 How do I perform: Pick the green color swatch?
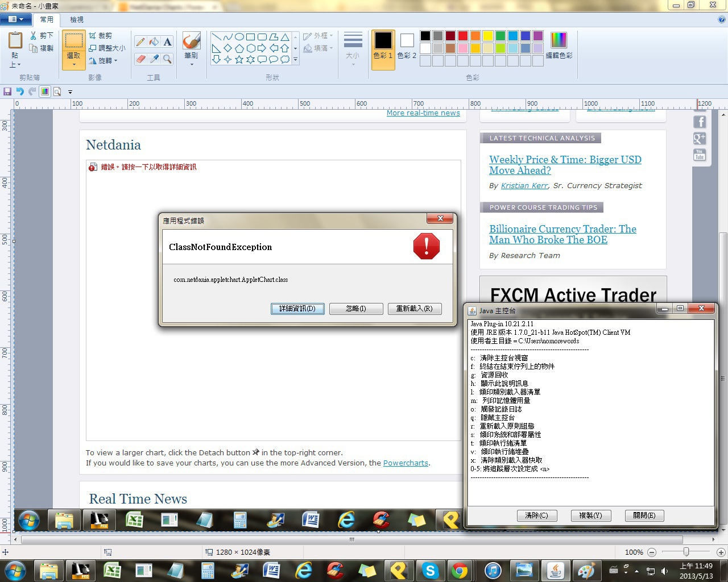click(x=500, y=36)
